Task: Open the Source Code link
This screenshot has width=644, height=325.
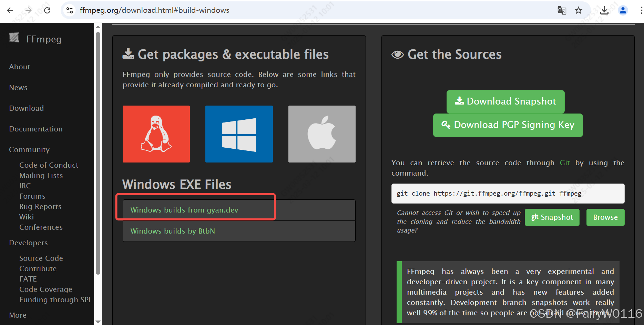Action: [41, 258]
